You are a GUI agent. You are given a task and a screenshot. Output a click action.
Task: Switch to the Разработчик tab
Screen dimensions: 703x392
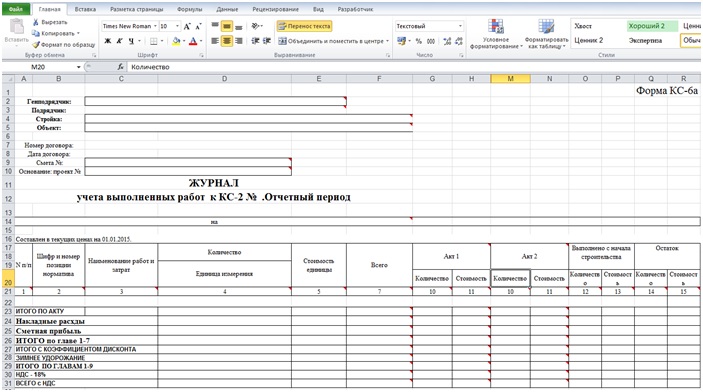(356, 9)
